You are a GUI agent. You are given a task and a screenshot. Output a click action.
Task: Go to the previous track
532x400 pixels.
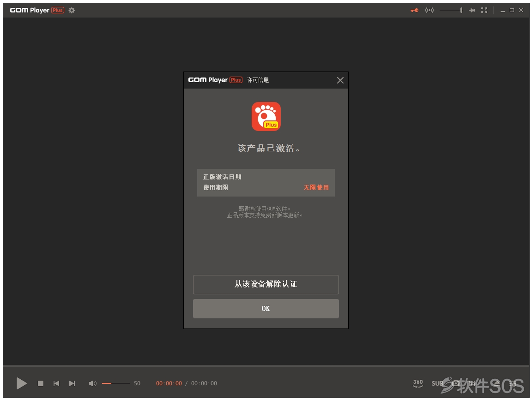point(56,383)
